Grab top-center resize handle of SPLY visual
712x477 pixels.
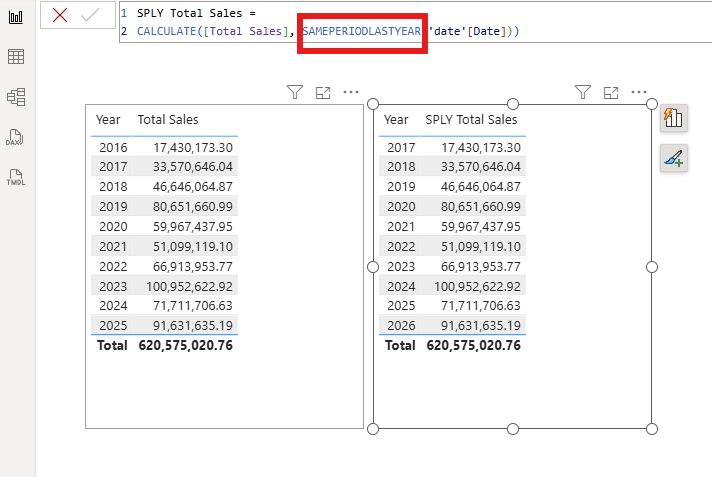(x=513, y=104)
